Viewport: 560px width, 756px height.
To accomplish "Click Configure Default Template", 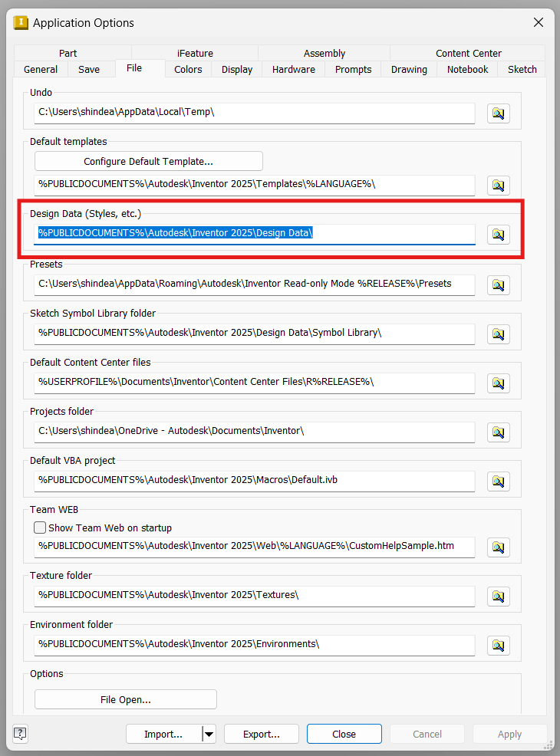I will click(x=148, y=161).
